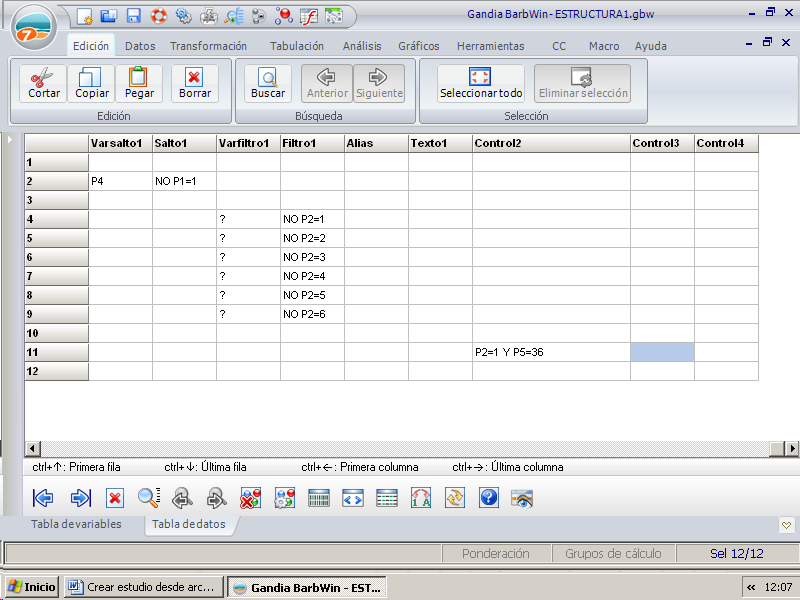Go to first column with blue left arrow icon
Screen dimensions: 800x600
point(43,498)
